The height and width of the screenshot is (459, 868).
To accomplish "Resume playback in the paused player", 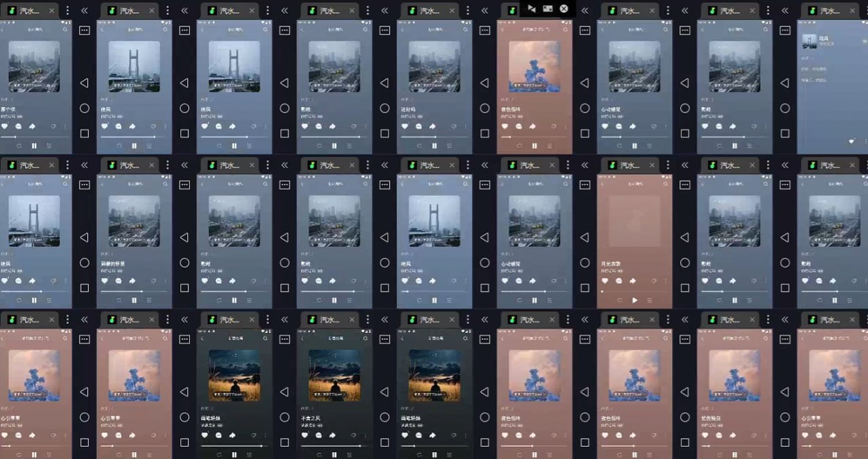I will 635,300.
